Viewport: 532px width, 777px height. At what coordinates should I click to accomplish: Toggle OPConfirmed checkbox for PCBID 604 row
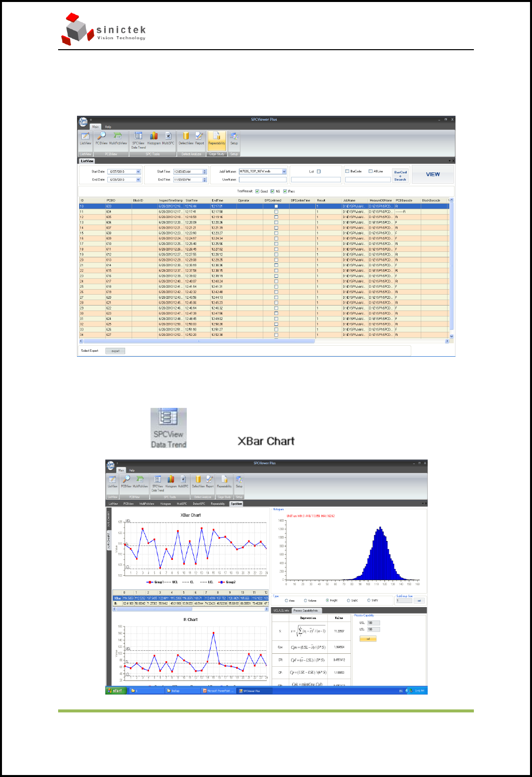click(x=276, y=212)
